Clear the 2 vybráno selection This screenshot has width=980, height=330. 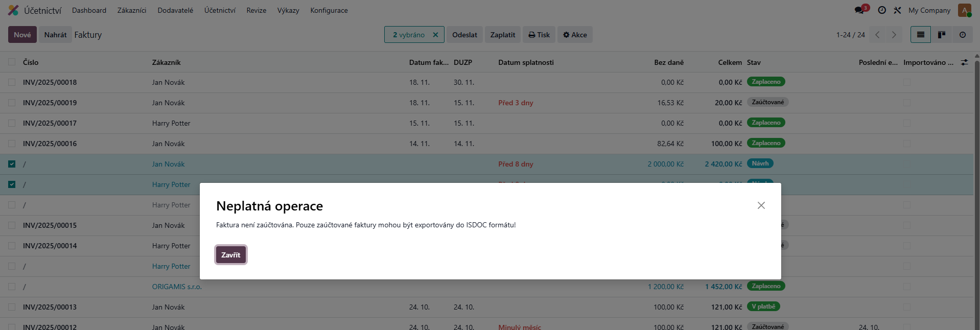(435, 35)
